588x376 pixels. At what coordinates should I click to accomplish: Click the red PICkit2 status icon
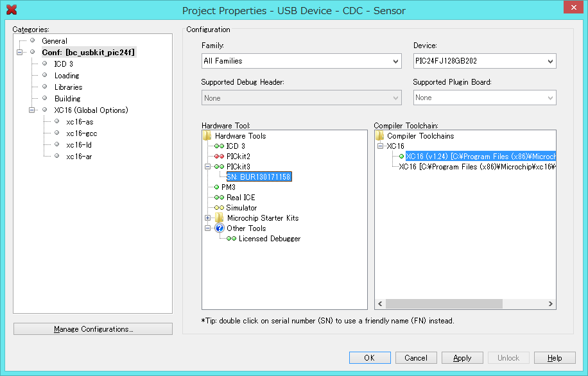click(x=219, y=157)
